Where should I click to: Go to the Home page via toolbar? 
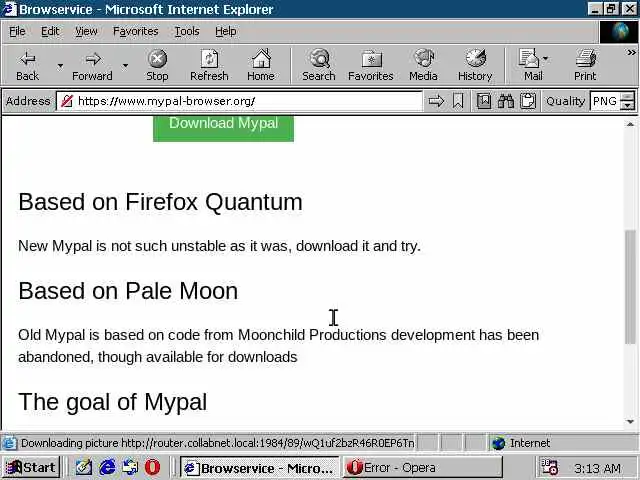pos(261,65)
